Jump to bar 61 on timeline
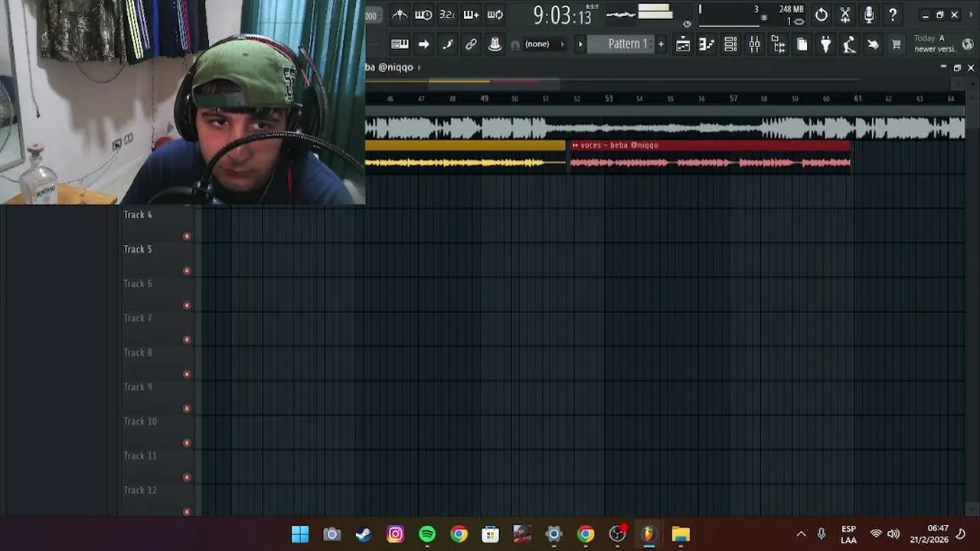 857,99
